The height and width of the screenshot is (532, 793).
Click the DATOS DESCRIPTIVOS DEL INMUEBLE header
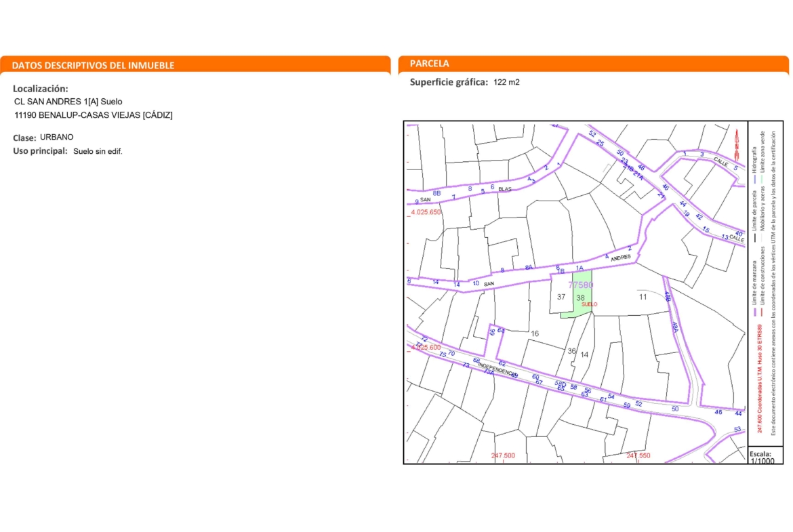[x=93, y=65]
